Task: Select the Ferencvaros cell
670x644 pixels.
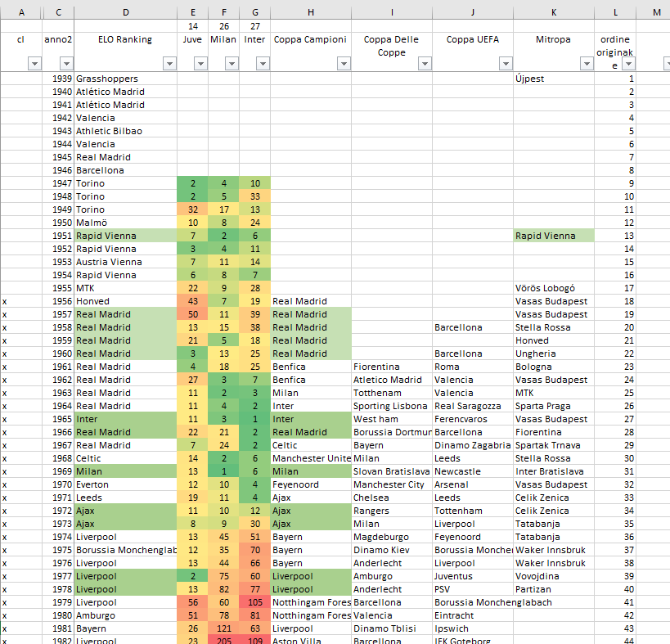Action: [473, 419]
